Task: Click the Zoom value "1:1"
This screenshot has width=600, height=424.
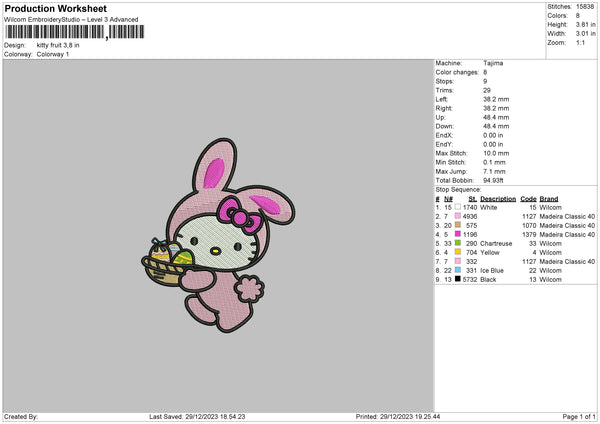Action: coord(580,42)
